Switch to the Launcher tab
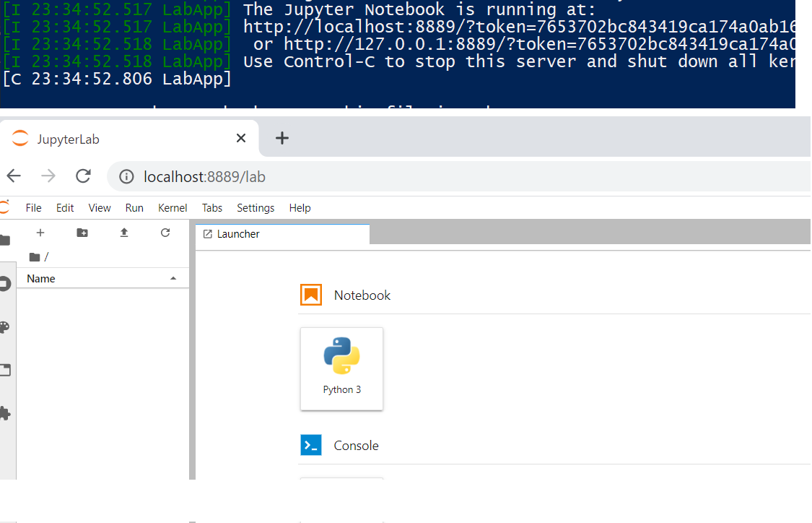The image size is (812, 523). tap(238, 233)
